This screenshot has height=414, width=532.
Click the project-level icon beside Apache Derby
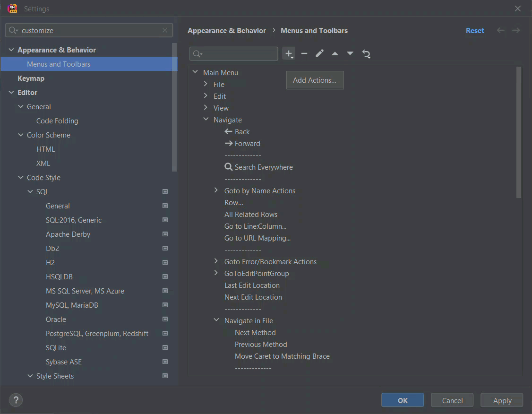coord(165,234)
